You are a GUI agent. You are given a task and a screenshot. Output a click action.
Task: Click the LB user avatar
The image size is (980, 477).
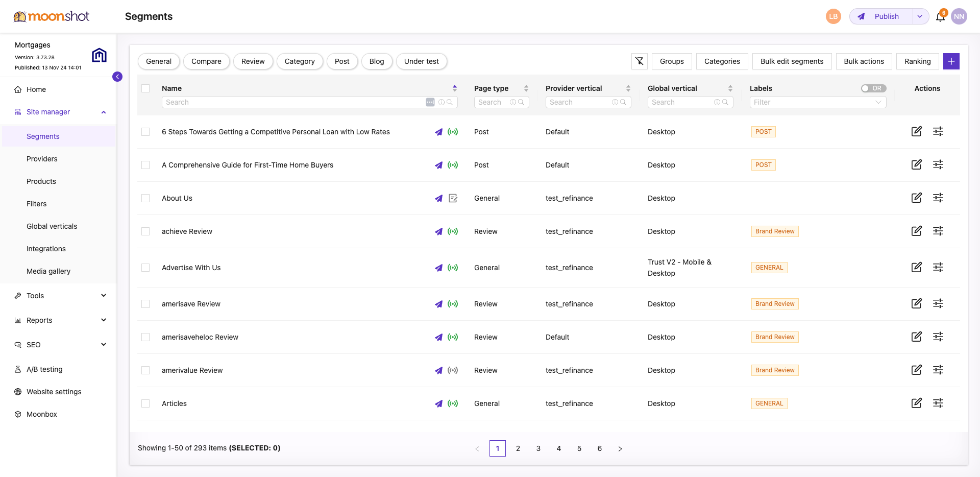pyautogui.click(x=834, y=16)
